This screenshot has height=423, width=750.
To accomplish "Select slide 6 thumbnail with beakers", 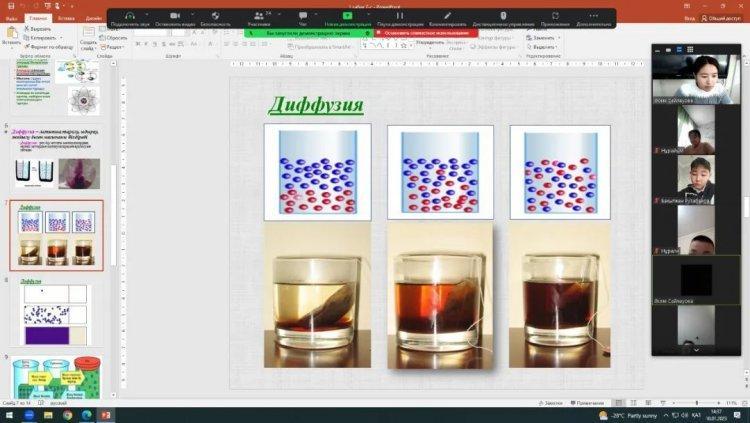I will [x=56, y=158].
